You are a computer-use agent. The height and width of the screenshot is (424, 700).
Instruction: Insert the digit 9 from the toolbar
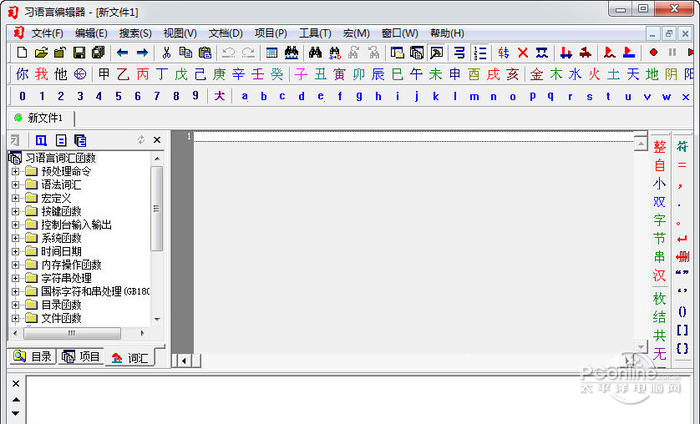(195, 96)
